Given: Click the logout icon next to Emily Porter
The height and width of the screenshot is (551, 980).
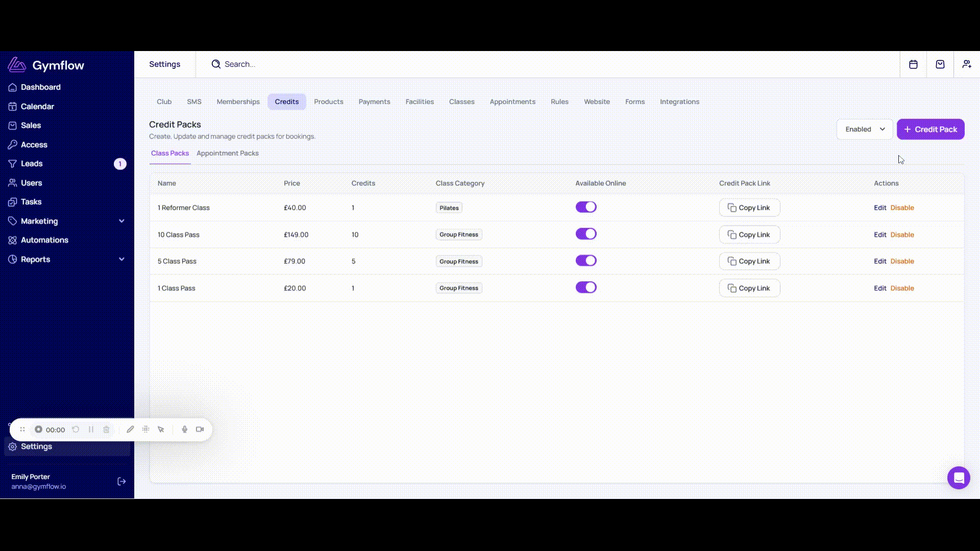Looking at the screenshot, I should (121, 482).
